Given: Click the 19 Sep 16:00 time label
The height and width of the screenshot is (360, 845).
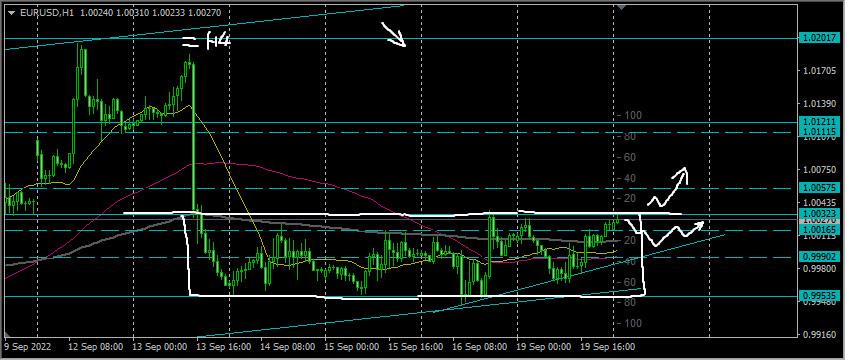Looking at the screenshot, I should (608, 347).
